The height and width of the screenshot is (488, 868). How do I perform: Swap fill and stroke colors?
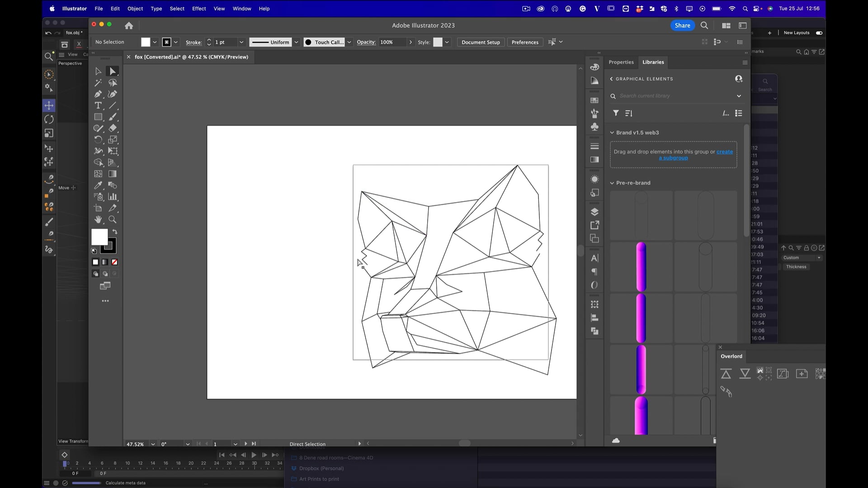click(115, 232)
